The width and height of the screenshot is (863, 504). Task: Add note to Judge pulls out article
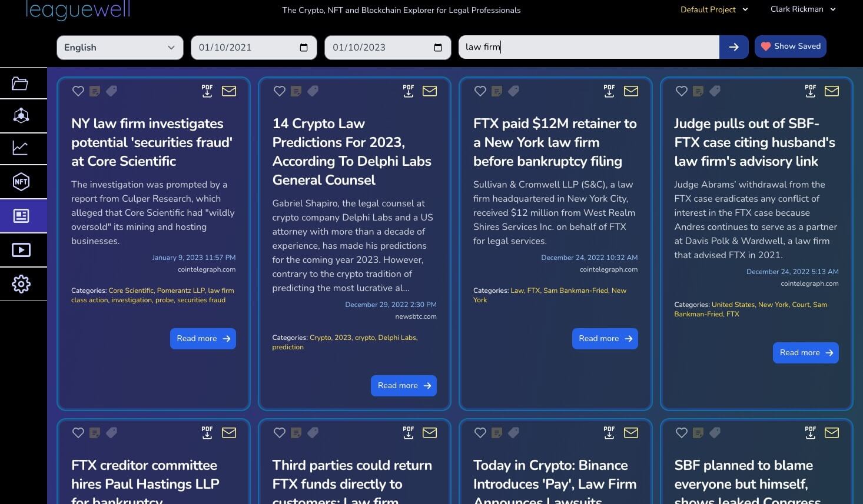(698, 91)
